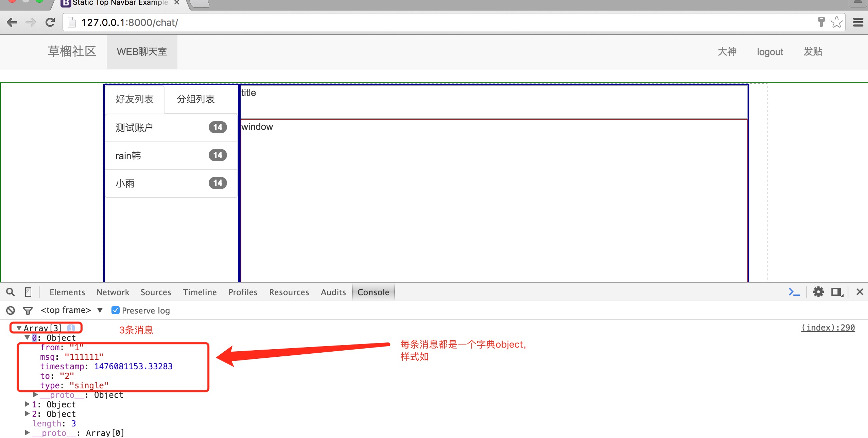Select DevTools Console panel
Image resolution: width=868 pixels, height=438 pixels.
[373, 292]
